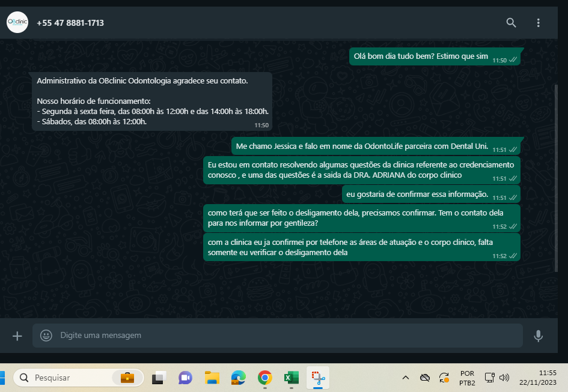Switch to Excel in the taskbar
This screenshot has height=392, width=568.
tap(292, 378)
